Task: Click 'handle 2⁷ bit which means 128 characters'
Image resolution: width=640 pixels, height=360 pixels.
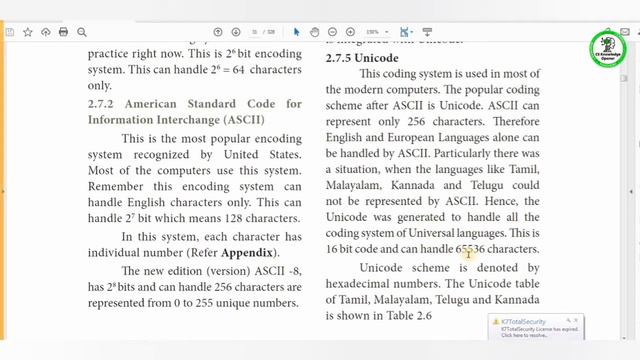Action: click(x=194, y=218)
